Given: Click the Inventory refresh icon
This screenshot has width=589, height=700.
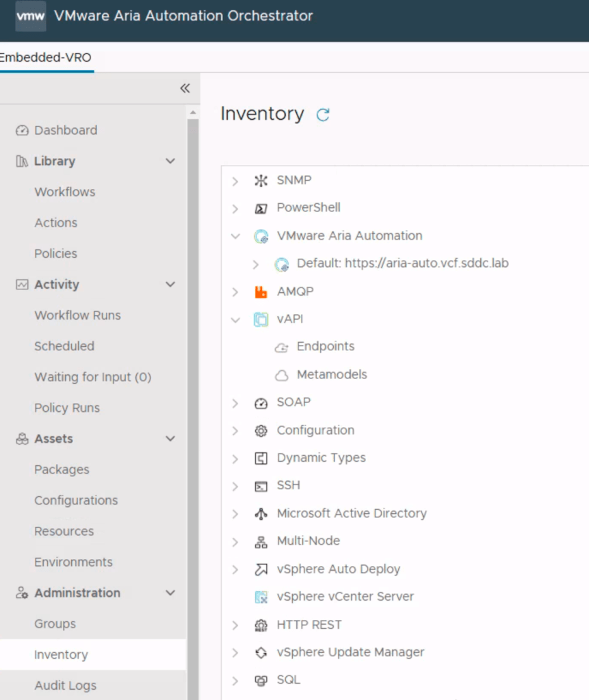Looking at the screenshot, I should (x=323, y=115).
